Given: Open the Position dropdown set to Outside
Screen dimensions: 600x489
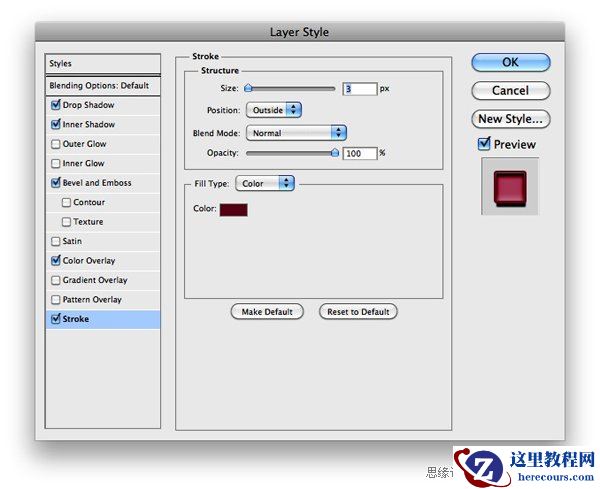Looking at the screenshot, I should click(274, 110).
